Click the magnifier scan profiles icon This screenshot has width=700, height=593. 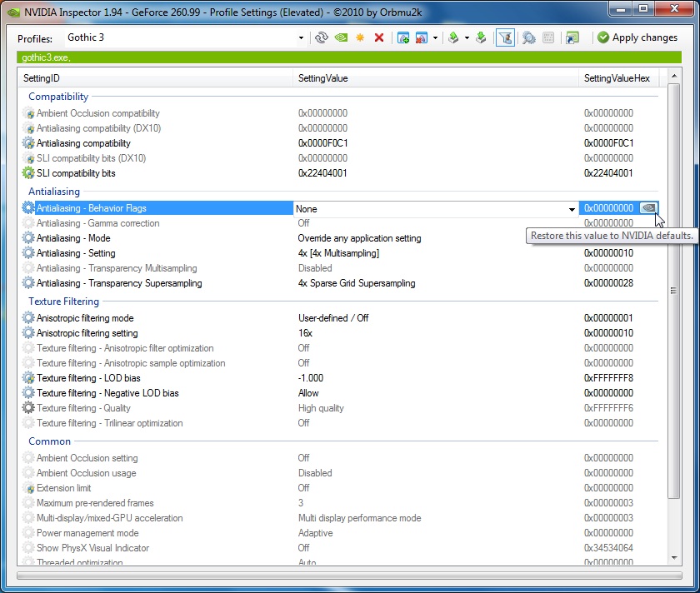[x=528, y=37]
